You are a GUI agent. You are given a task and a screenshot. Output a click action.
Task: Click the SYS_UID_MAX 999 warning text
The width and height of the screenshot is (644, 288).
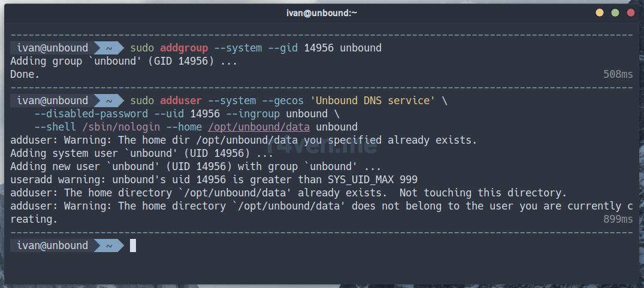click(x=373, y=180)
